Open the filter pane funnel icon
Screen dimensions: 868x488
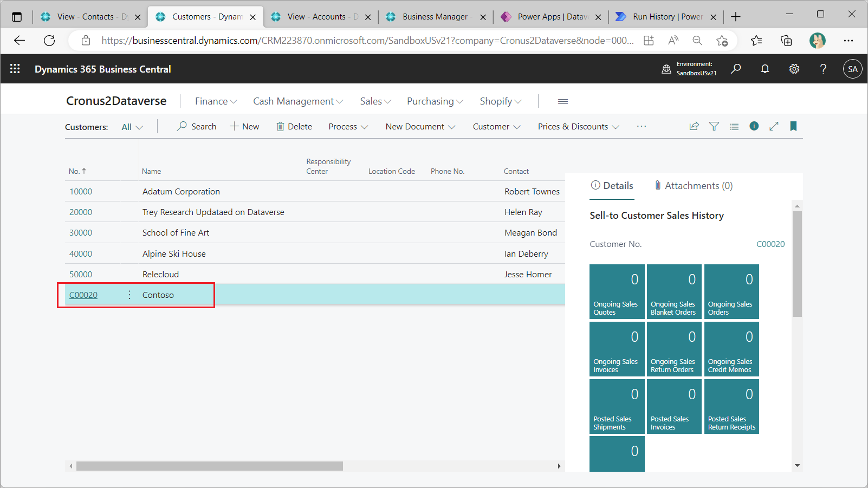[x=714, y=126]
